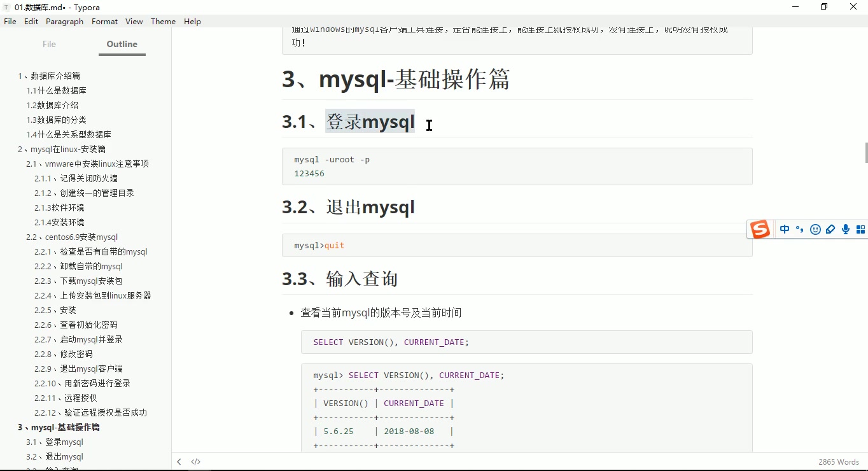Go to outline item 1、数据库介绍篇
The image size is (868, 471).
[x=49, y=76]
